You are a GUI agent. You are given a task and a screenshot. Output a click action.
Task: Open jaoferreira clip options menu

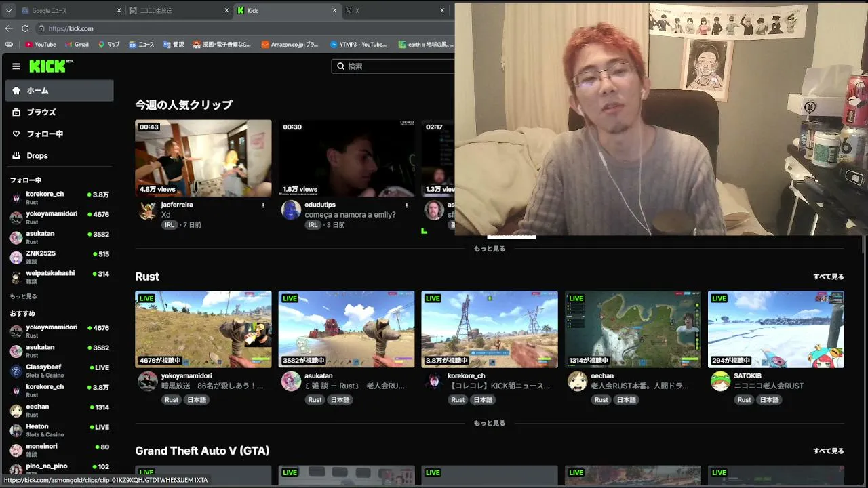(x=263, y=205)
